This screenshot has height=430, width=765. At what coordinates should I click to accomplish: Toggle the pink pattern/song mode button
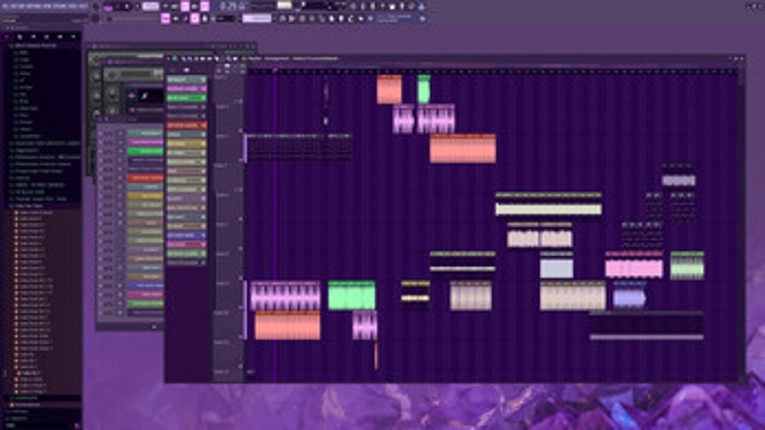[108, 7]
